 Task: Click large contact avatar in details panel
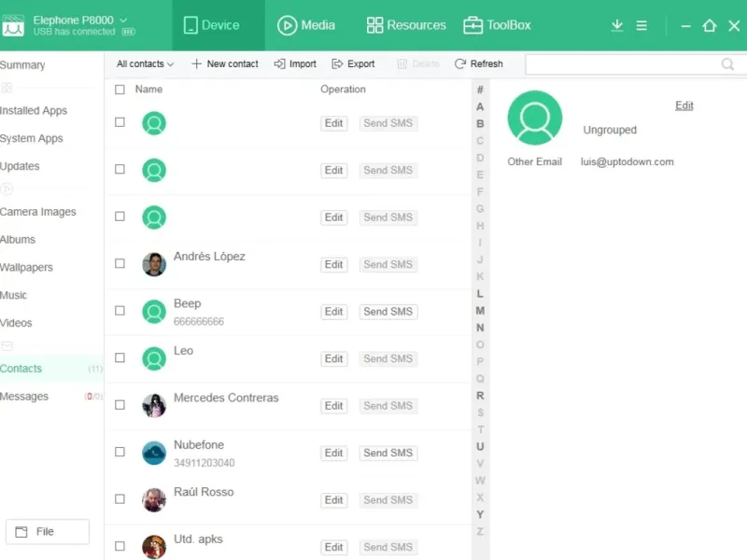click(x=534, y=118)
